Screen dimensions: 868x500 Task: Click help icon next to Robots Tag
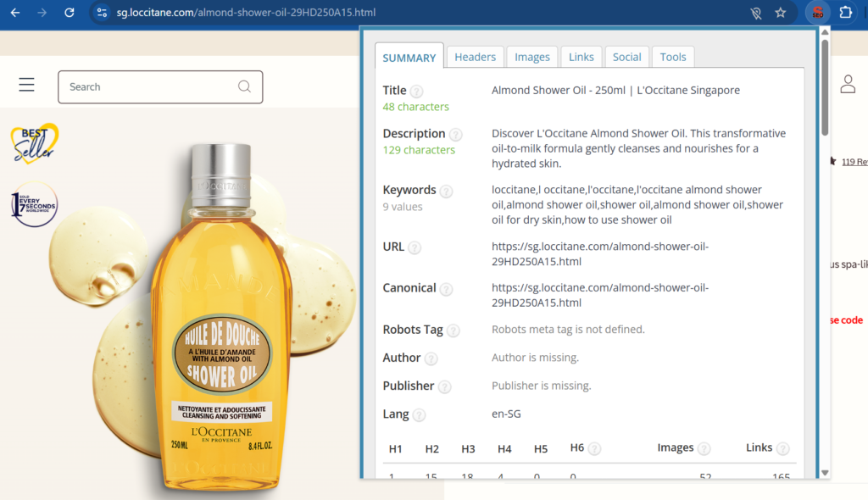(453, 331)
